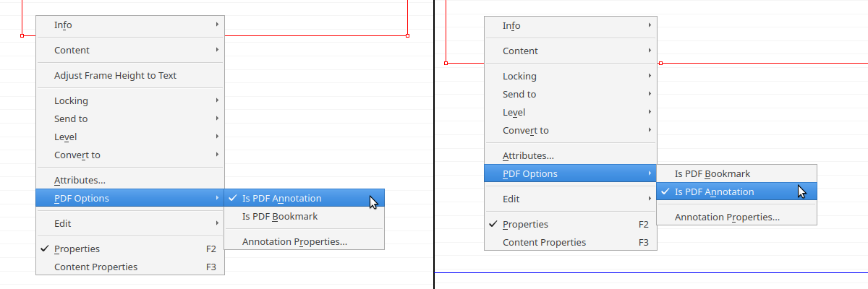Viewport: 868px width, 289px height.
Task: Click black frame handle beside right menu
Action: point(660,63)
